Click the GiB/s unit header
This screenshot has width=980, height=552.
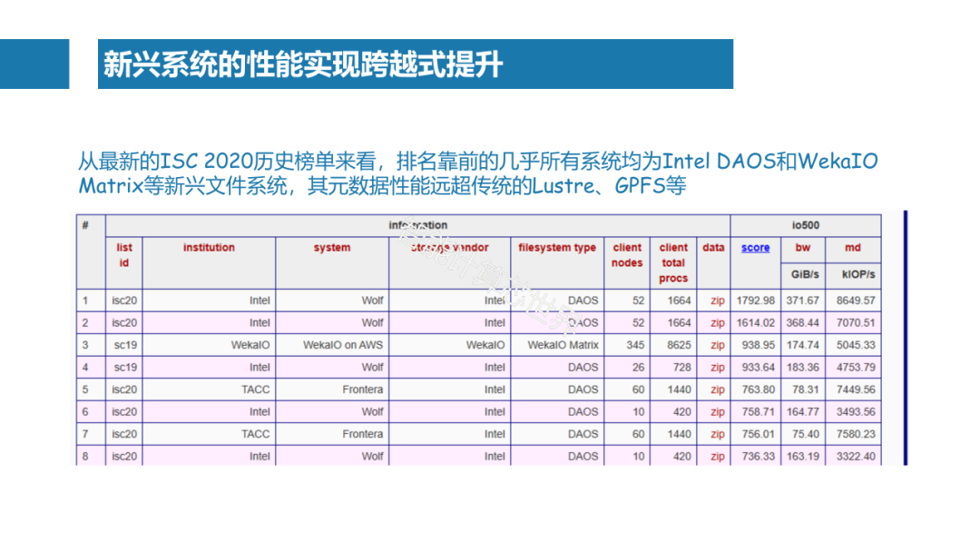[804, 274]
